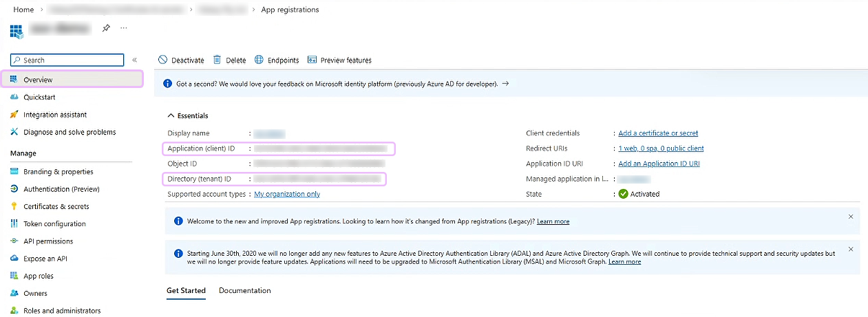Click the Display name value
The width and height of the screenshot is (868, 317).
269,133
